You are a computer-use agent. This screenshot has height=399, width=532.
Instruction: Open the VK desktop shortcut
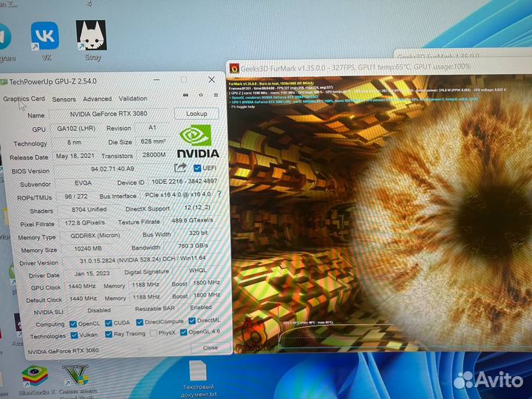click(45, 36)
